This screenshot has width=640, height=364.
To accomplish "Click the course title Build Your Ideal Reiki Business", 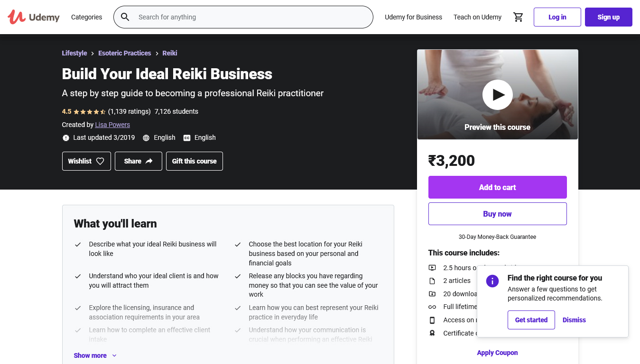I will (167, 74).
